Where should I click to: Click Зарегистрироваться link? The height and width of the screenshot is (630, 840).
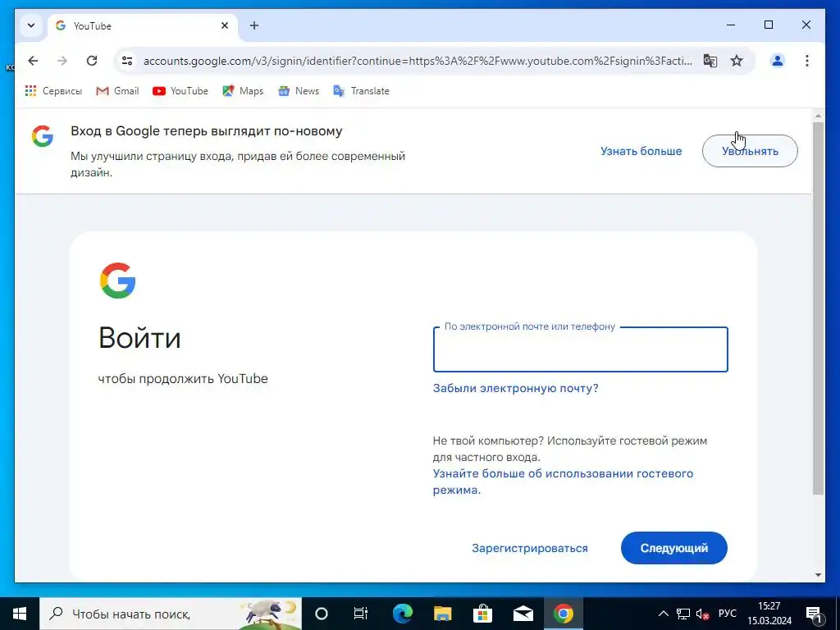coord(529,548)
